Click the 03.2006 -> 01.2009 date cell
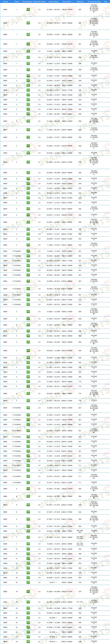The image size is (110, 644). click(x=53, y=627)
